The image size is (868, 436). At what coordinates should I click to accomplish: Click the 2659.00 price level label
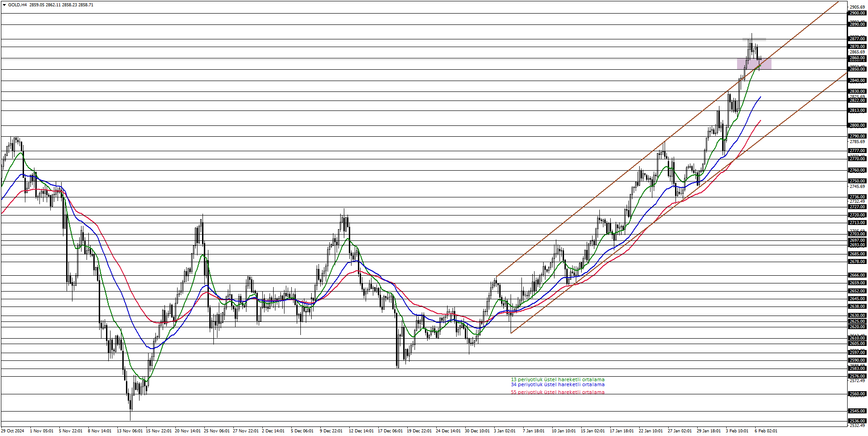857,283
